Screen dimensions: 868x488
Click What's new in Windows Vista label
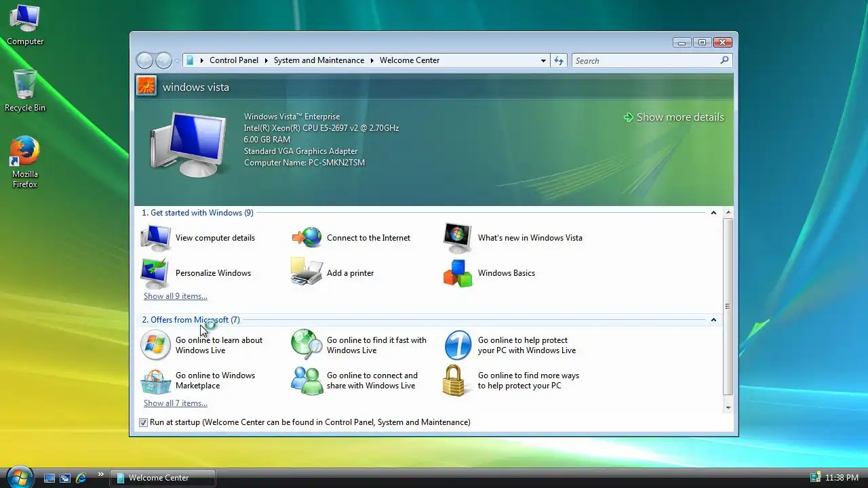(530, 238)
